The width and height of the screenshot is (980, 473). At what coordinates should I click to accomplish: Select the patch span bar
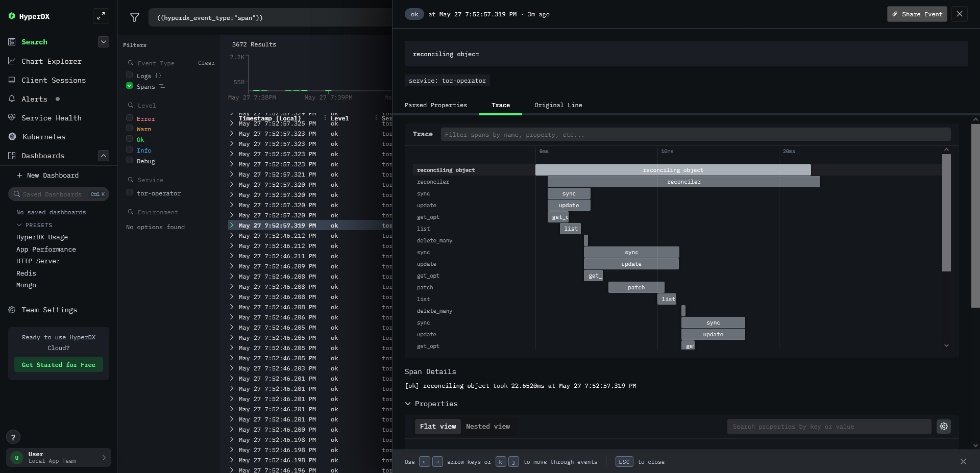point(636,287)
